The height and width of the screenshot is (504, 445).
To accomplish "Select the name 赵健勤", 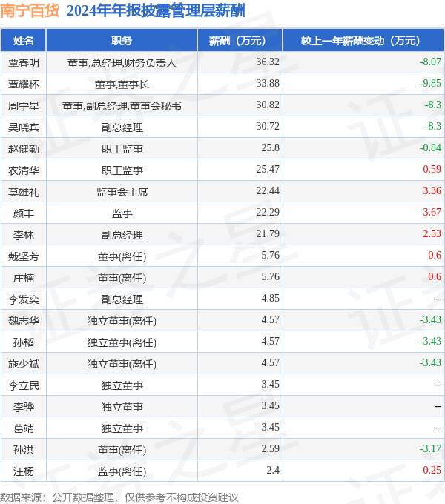I will (x=24, y=149).
